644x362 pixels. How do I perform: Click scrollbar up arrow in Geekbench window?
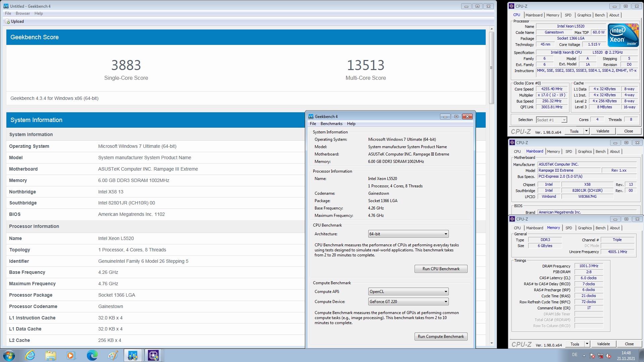click(x=491, y=29)
